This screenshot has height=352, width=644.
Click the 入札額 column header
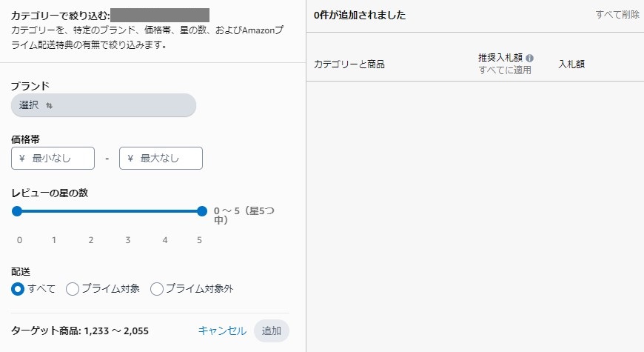click(571, 64)
